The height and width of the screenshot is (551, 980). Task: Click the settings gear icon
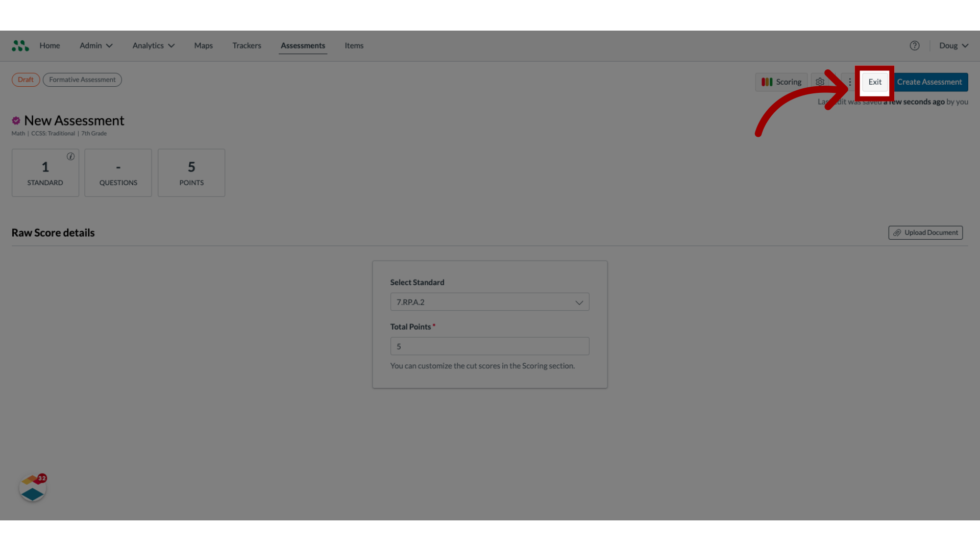(820, 82)
